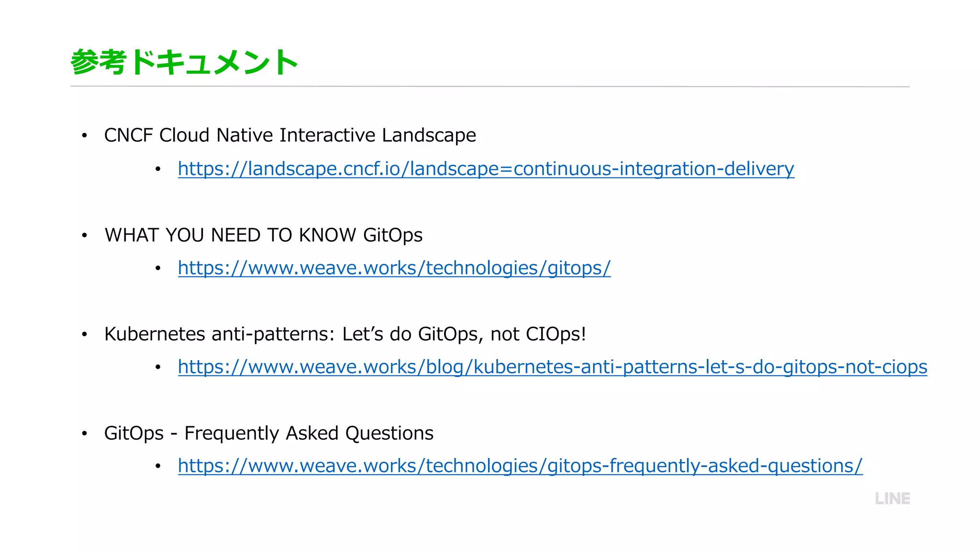
Task: Click the sub-bullet beside technologies/gitops/ link
Action: (x=158, y=268)
